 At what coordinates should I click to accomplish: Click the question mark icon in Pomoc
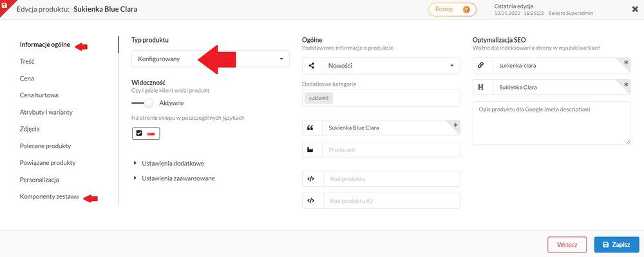(466, 10)
